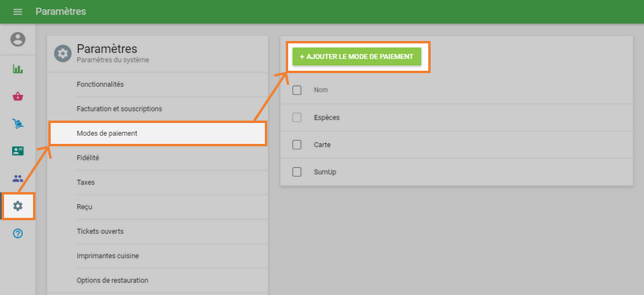Screen dimensions: 644x295
Task: Select Modes de paiement menu item
Action: (x=158, y=133)
